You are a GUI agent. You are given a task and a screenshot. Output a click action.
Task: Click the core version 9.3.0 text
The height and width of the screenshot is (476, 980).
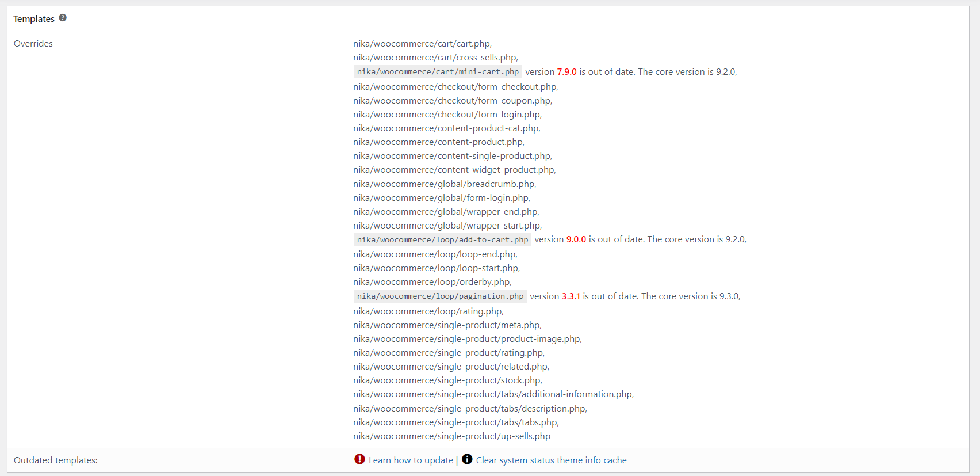(x=690, y=296)
